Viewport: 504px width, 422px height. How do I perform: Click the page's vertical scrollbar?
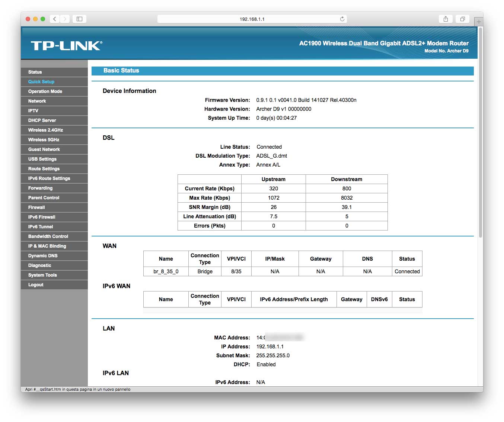click(x=480, y=134)
